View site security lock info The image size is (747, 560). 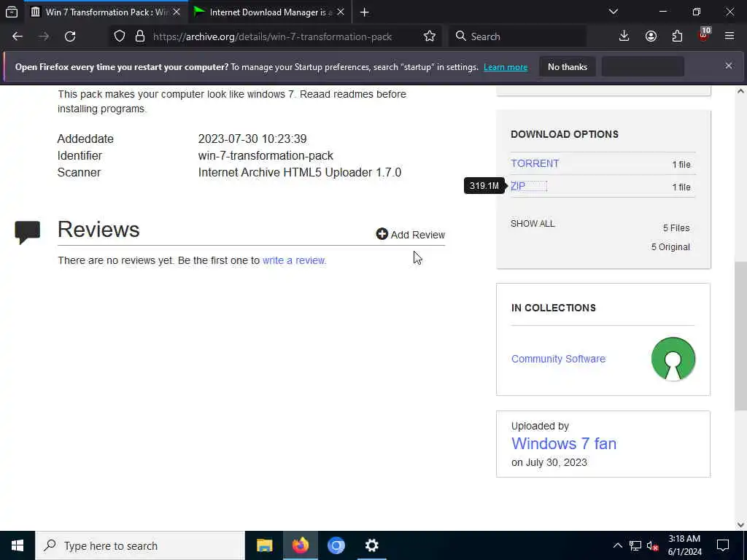(x=139, y=36)
